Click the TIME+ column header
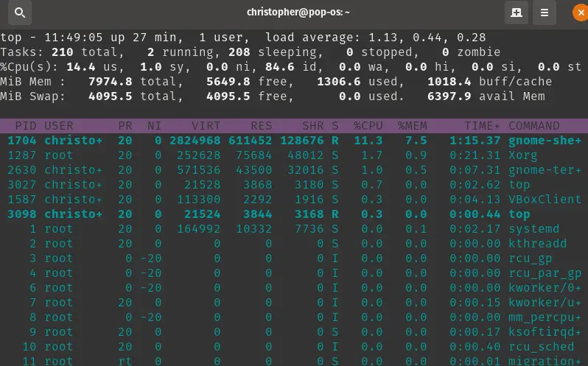 point(482,126)
